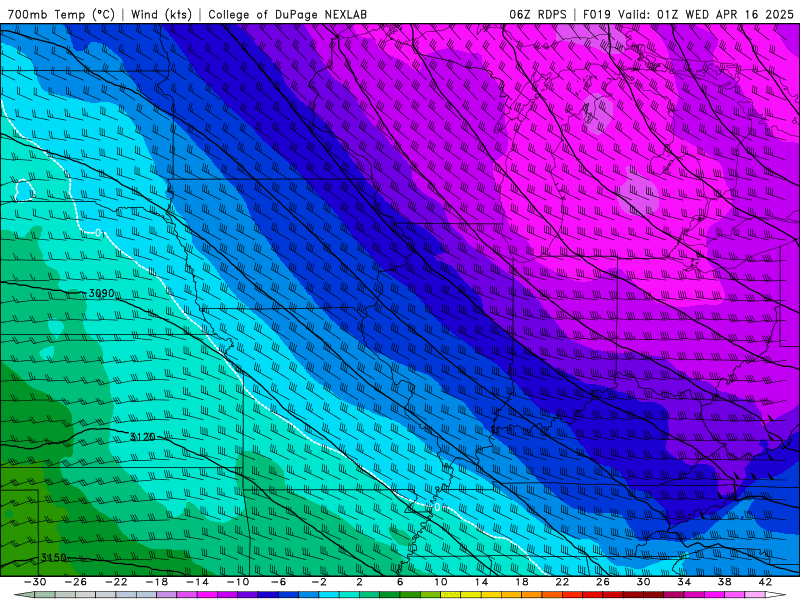
Task: Click the positive 10 color scale label
Action: pos(441,582)
